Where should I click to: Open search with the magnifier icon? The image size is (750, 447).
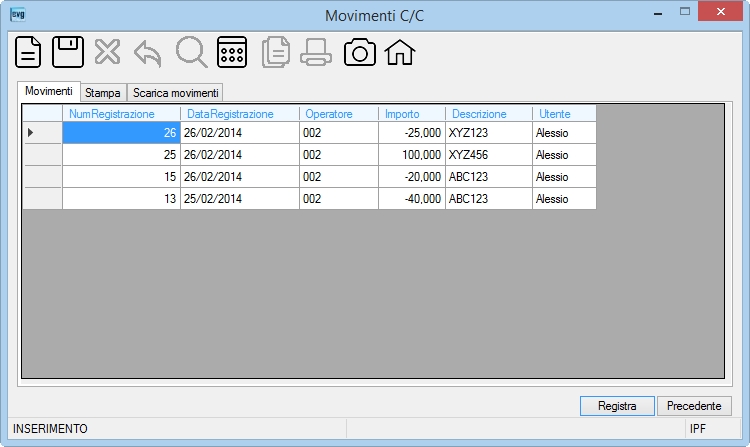pyautogui.click(x=191, y=52)
